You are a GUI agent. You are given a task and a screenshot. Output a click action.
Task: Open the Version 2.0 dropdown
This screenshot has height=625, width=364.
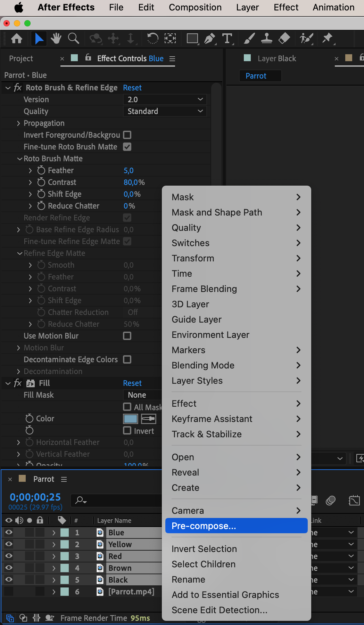point(165,99)
